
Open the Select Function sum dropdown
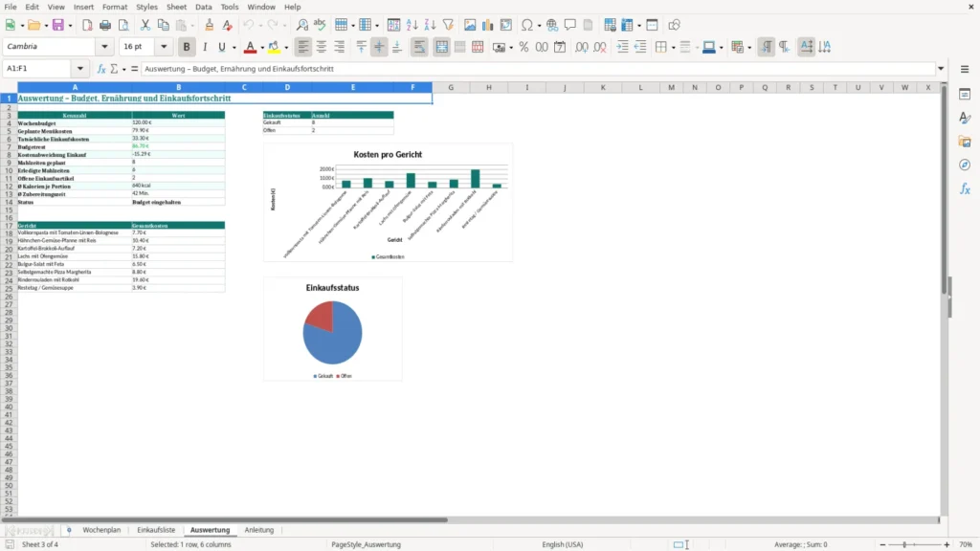point(123,69)
